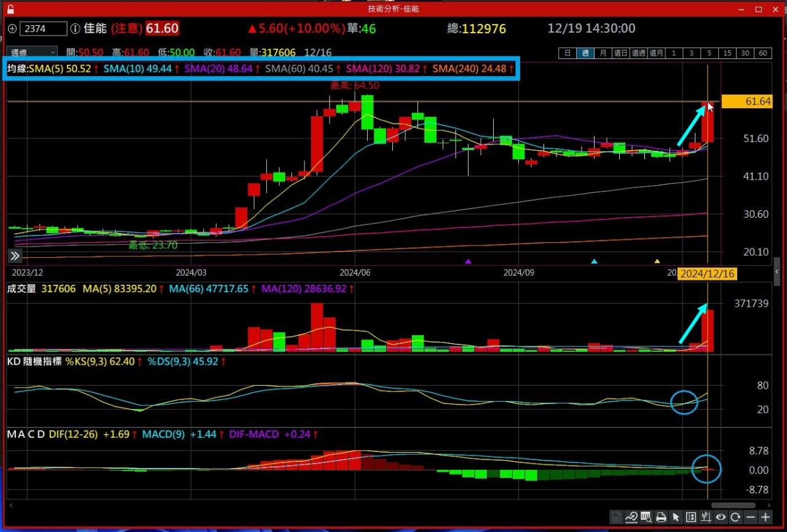This screenshot has height=532, width=787.
Task: Select the arrow cursor tool
Action: [x=676, y=517]
